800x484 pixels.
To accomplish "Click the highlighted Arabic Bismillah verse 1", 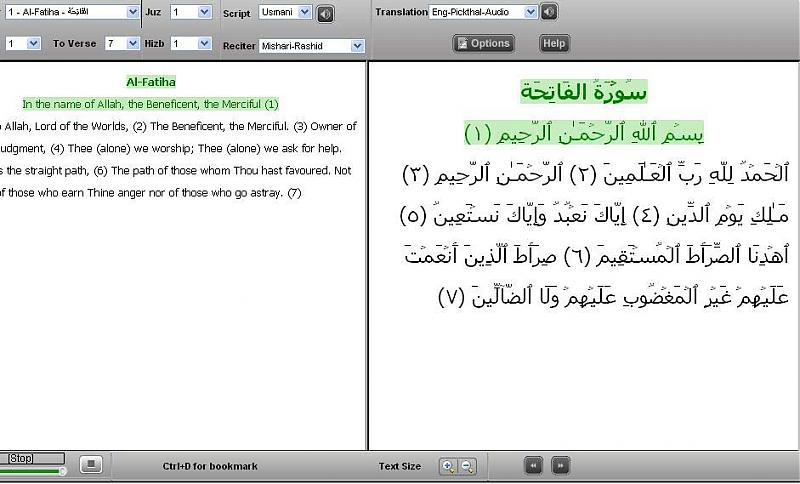I will tap(584, 133).
